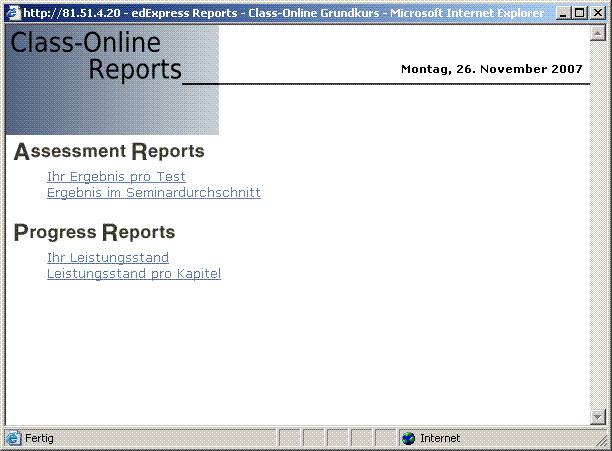
Task: Click the vertical scrollbar track
Action: tap(598, 225)
